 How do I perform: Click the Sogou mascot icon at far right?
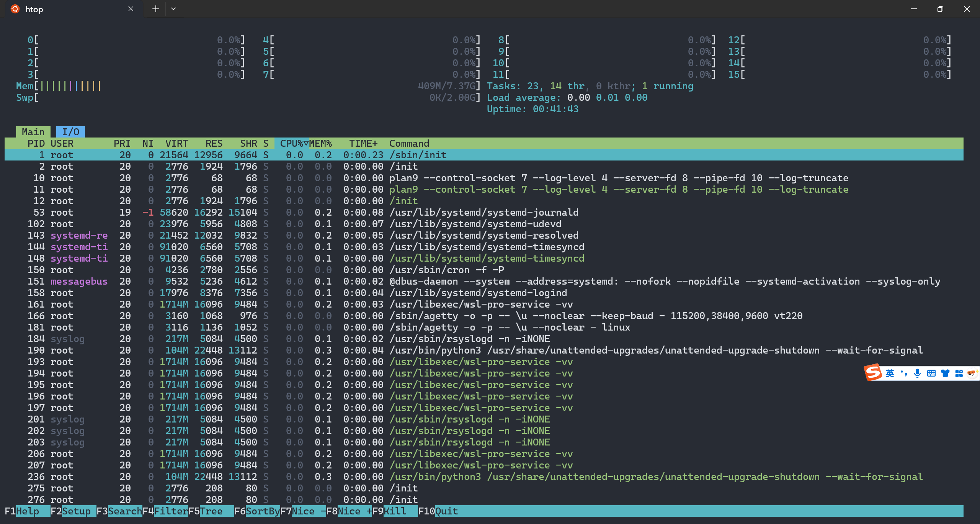[972, 373]
